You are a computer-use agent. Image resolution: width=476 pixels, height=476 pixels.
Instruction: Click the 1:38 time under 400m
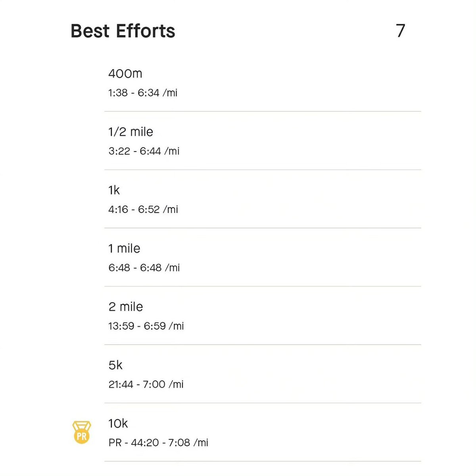[118, 93]
